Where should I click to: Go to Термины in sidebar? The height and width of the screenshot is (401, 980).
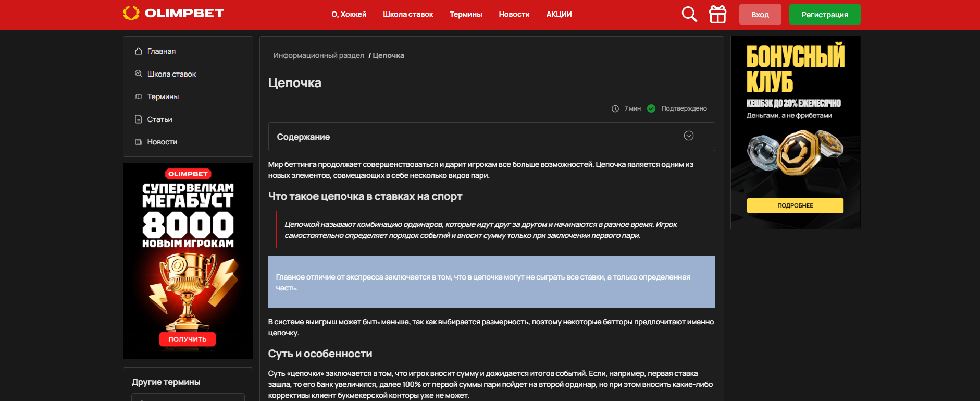(x=163, y=96)
